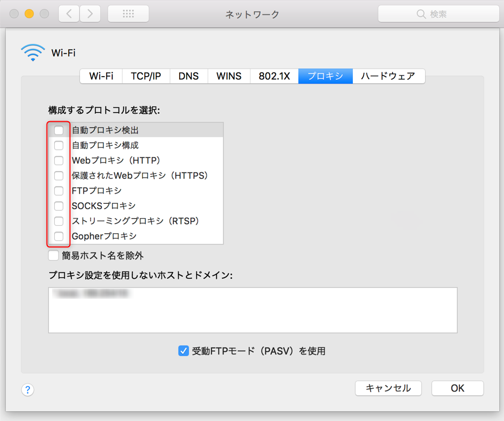
Task: Uncheck 受動FTPモード (PASV) を使用
Action: point(183,351)
